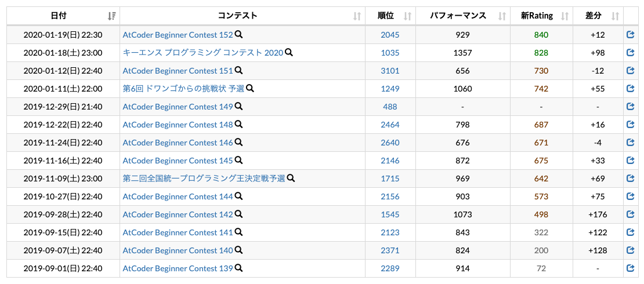The image size is (644, 284).
Task: Click magnifier icon beside AtCoder Beginner Contest 146
Action: coord(238,143)
